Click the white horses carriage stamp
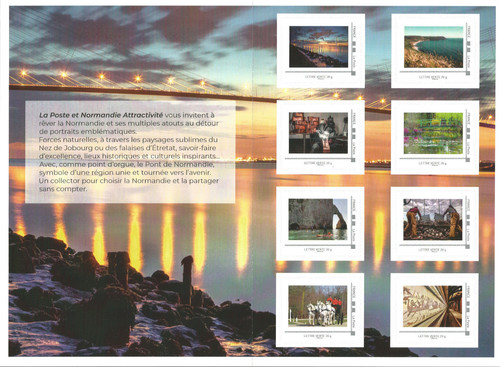Viewport: 500px width, 367px height. pyautogui.click(x=320, y=310)
